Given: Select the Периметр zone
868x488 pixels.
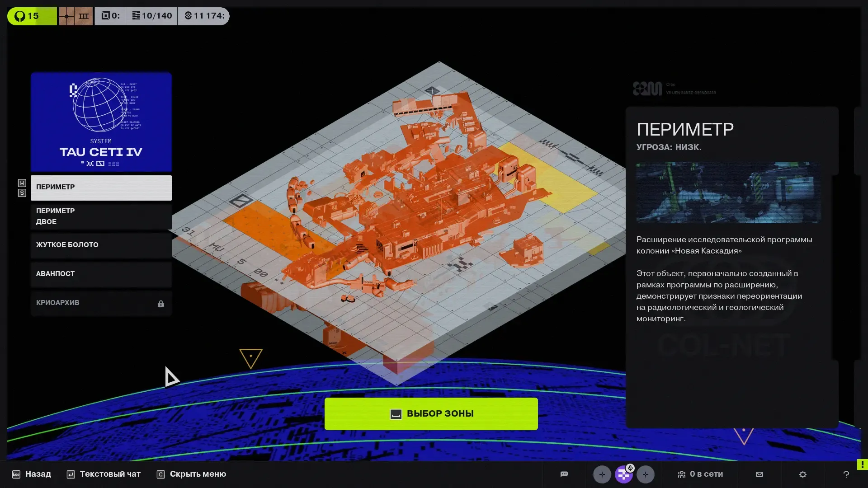Looking at the screenshot, I should 101,187.
